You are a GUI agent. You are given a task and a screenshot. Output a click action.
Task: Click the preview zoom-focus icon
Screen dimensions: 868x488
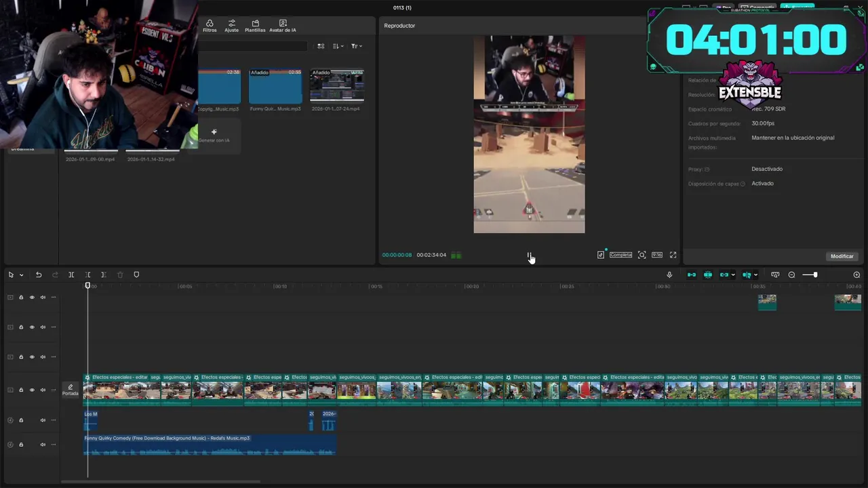coord(642,255)
